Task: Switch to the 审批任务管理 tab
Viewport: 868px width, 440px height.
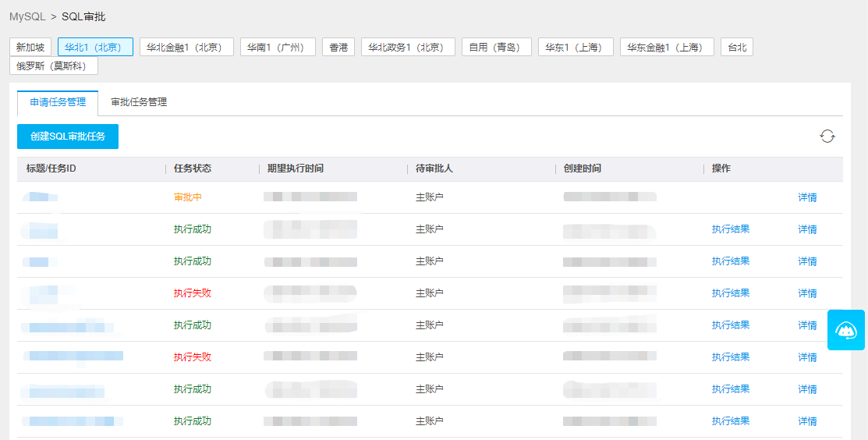Action: pyautogui.click(x=139, y=102)
